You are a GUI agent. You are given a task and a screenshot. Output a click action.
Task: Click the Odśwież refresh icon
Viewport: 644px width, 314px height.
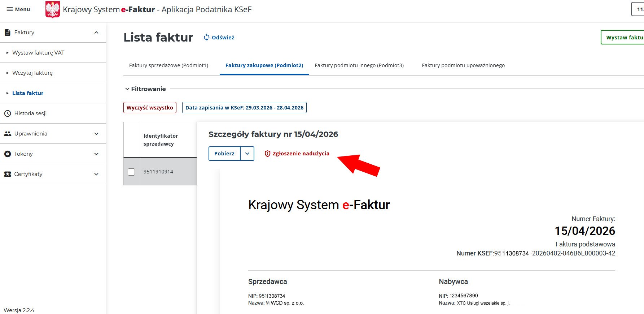[206, 37]
